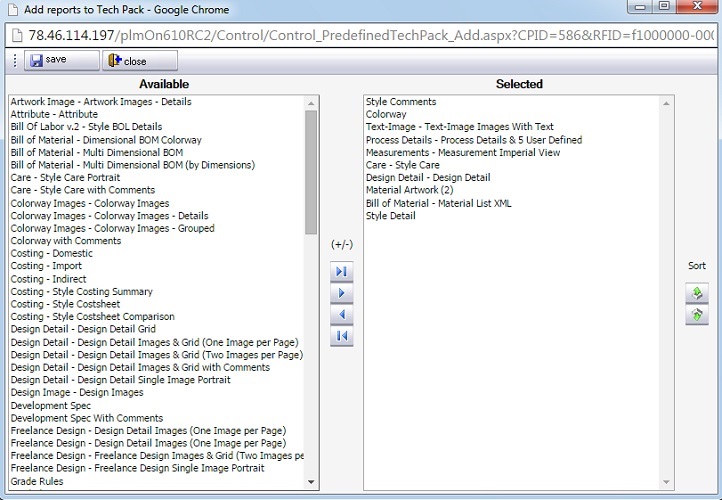This screenshot has height=500, width=722.
Task: Select Process Details & 5 User Defined
Action: pos(474,140)
